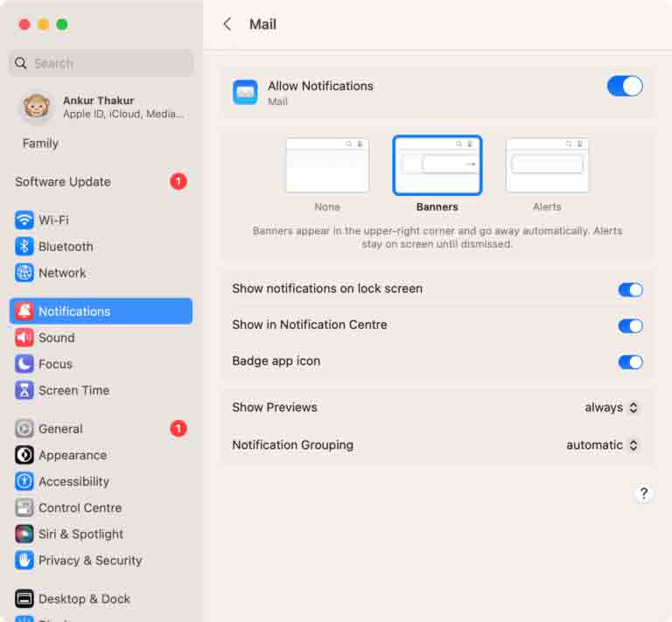This screenshot has height=622, width=672.
Task: Click the Notifications bell icon
Action: click(x=24, y=311)
